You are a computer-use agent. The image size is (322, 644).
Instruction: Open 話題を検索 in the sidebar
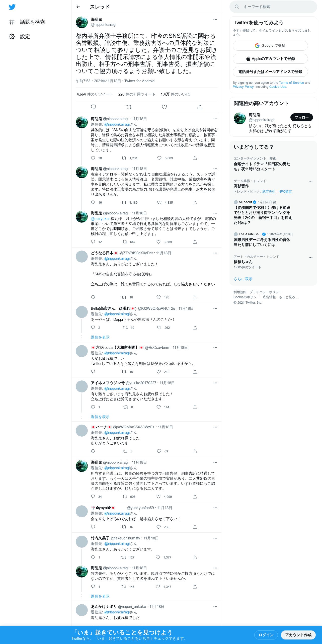pos(27,22)
